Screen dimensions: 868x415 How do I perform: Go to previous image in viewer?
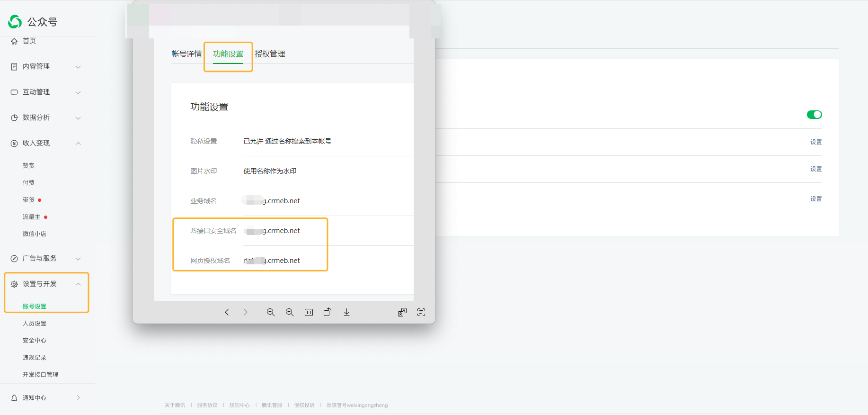[x=227, y=312]
